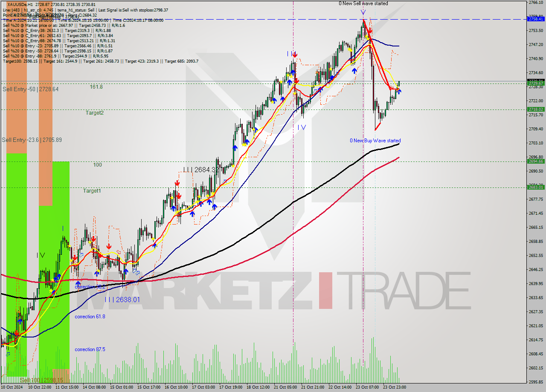Click the green 2729.67 price tag
The image size is (546, 392).
point(536,83)
